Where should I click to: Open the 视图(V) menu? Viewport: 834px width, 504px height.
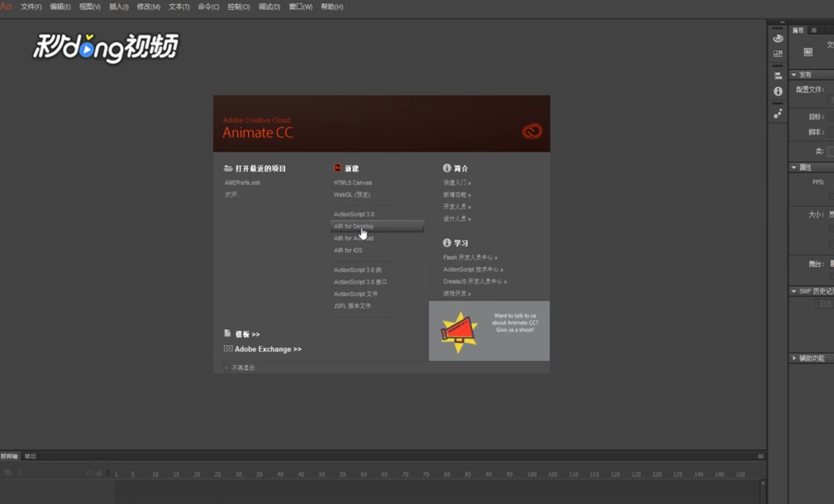tap(90, 7)
